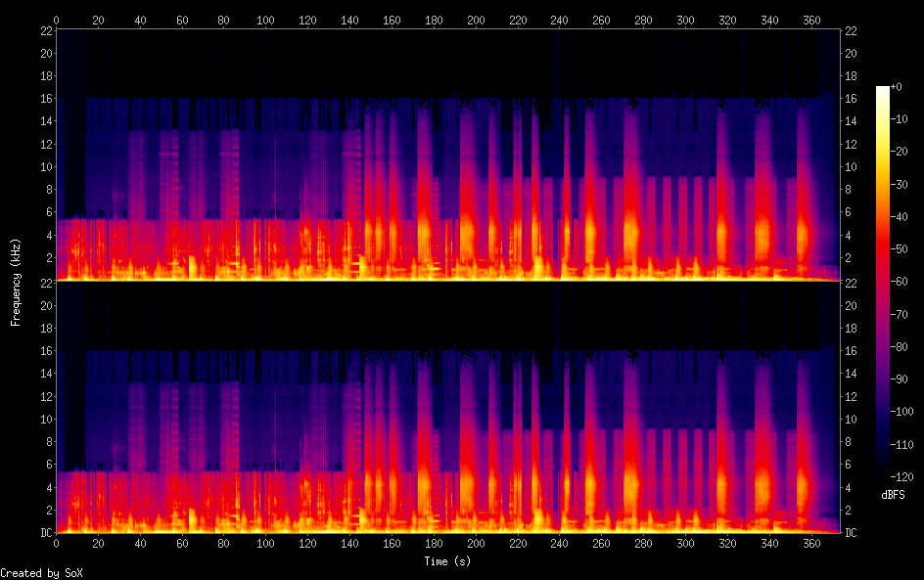Screen dimensions: 924x580
Task: Select the "-120" color scale label
Action: point(902,477)
